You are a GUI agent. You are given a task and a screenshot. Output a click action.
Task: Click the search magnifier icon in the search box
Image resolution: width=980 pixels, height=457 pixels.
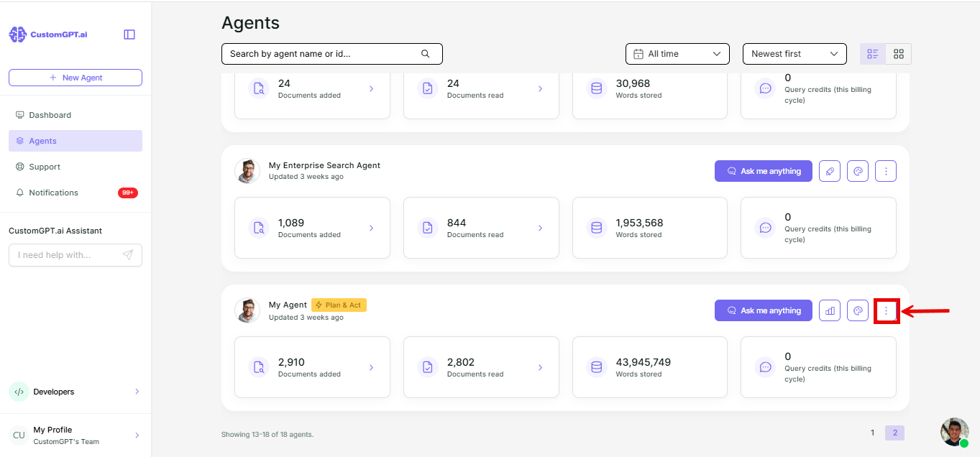[x=425, y=54]
